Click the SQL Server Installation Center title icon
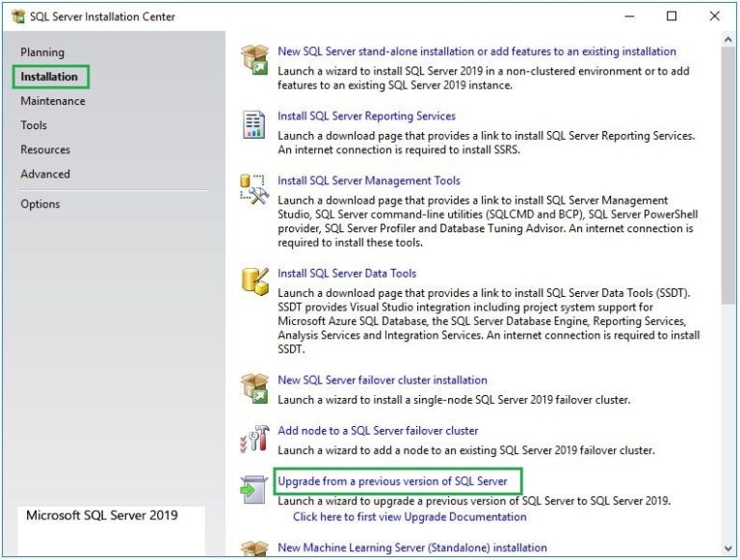Image resolution: width=740 pixels, height=560 pixels. [18, 16]
